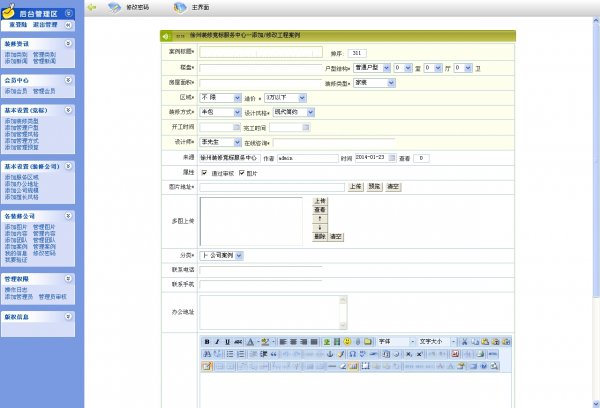600x408 pixels.
Task: Focus the 办公地址 text area
Action: pyautogui.click(x=273, y=312)
